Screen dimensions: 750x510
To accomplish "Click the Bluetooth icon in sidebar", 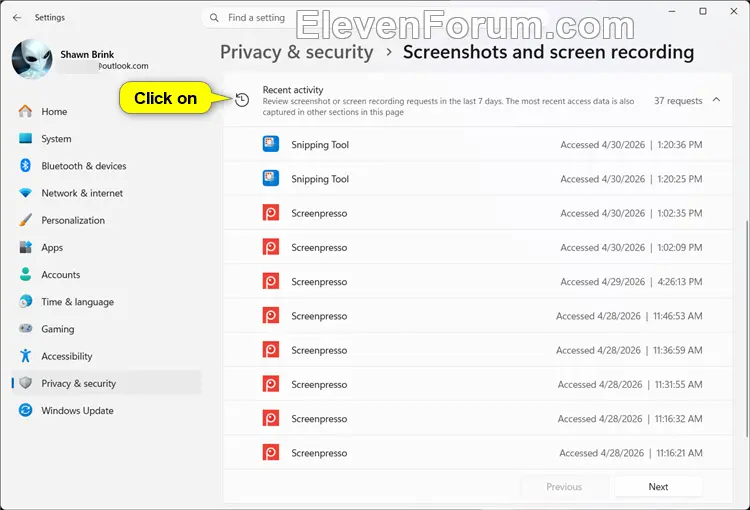I will (x=25, y=166).
